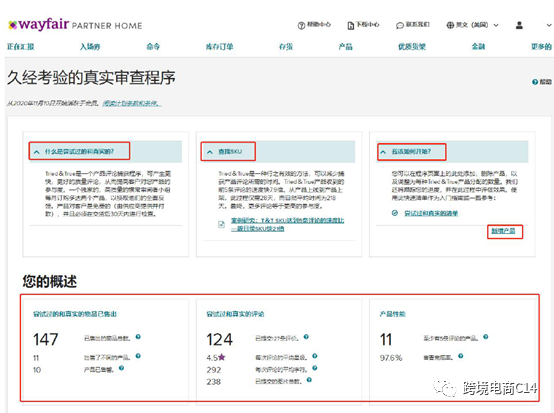Click the help center text link

(x=319, y=24)
